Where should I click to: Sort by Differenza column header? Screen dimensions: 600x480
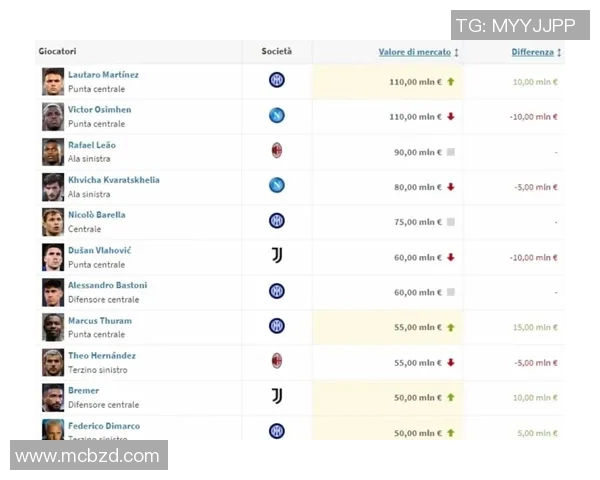coord(532,52)
